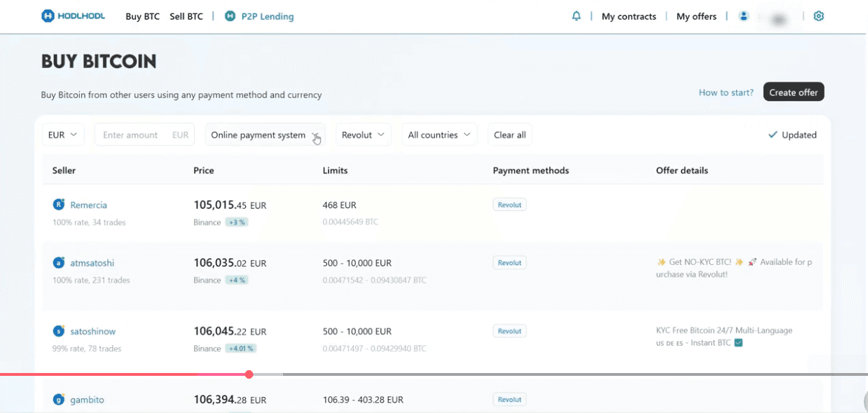The height and width of the screenshot is (413, 868).
Task: Open seller atmsatoshi's profile link
Action: 92,263
